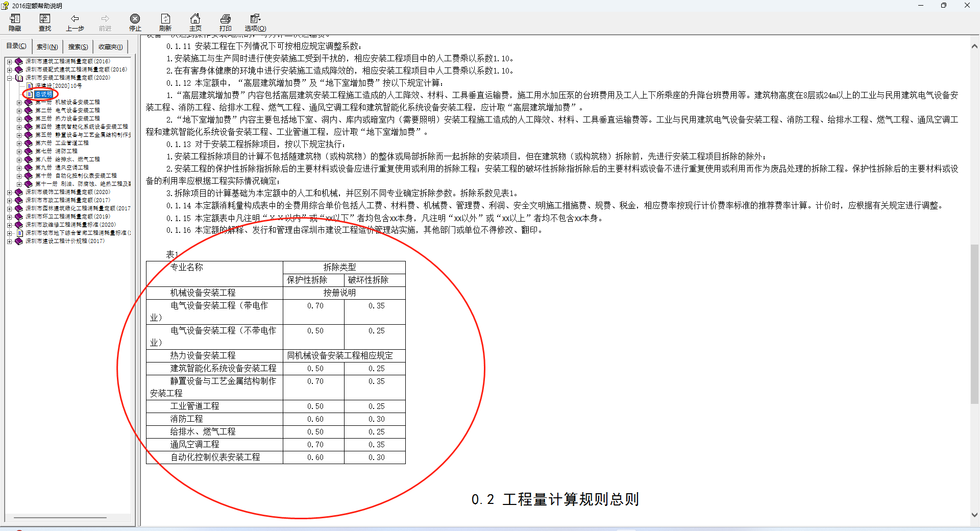Expand 第八册 给排水、燃气工程 branch
This screenshot has height=531, width=980.
coord(19,159)
